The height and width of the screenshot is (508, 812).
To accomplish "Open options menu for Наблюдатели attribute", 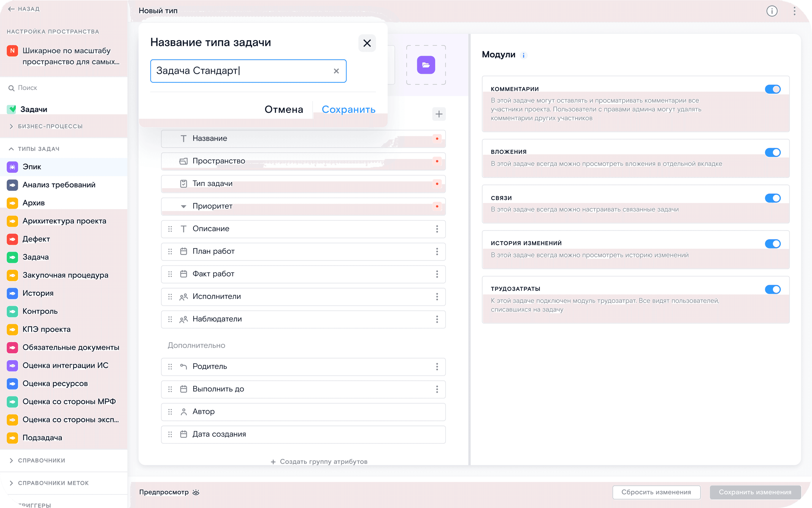I will pyautogui.click(x=437, y=319).
